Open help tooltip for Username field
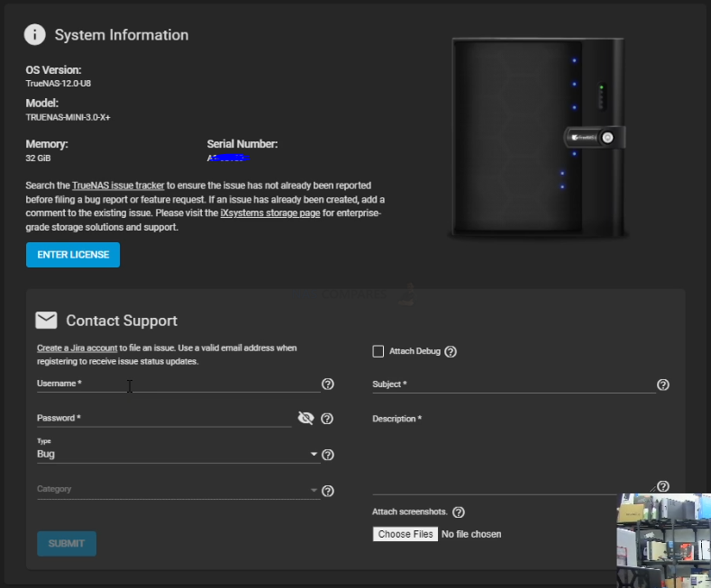Screen dimensions: 711x588 click(328, 384)
